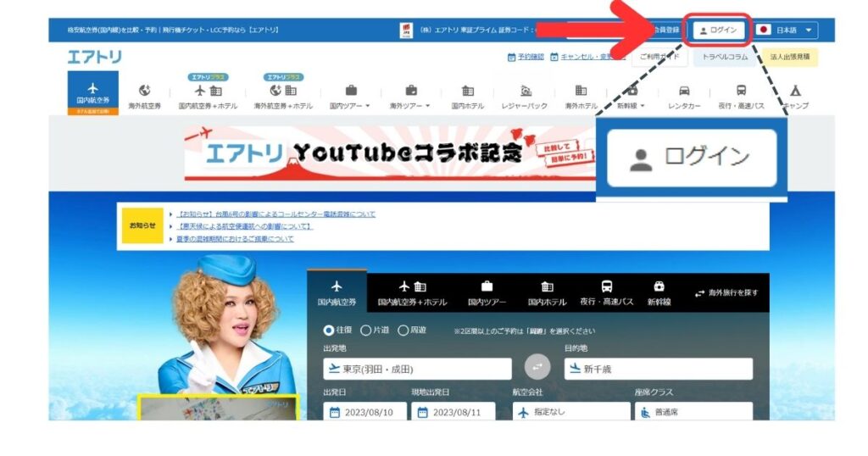Open 国内航空券 in the top navigation bar
868x456 pixels.
pyautogui.click(x=93, y=92)
